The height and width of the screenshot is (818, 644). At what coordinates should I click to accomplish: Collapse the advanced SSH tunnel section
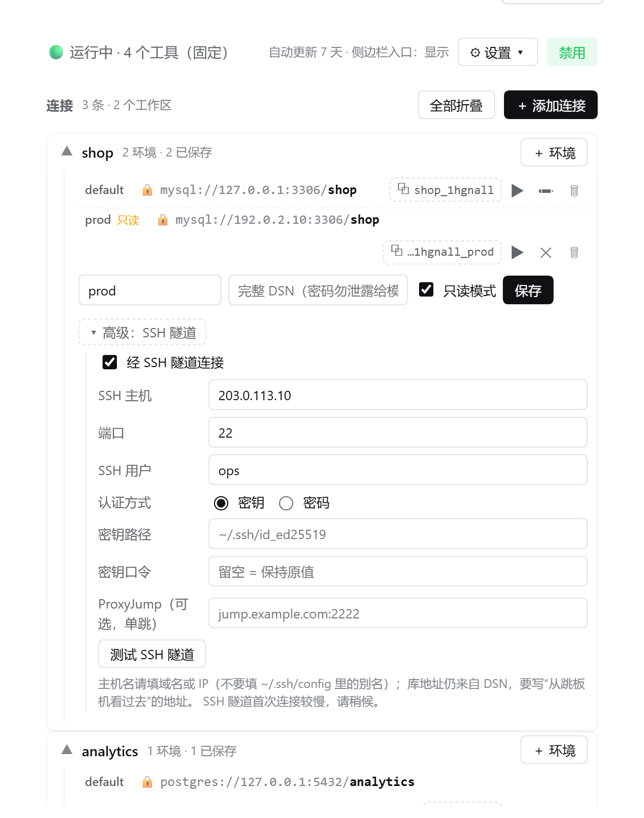(x=142, y=332)
